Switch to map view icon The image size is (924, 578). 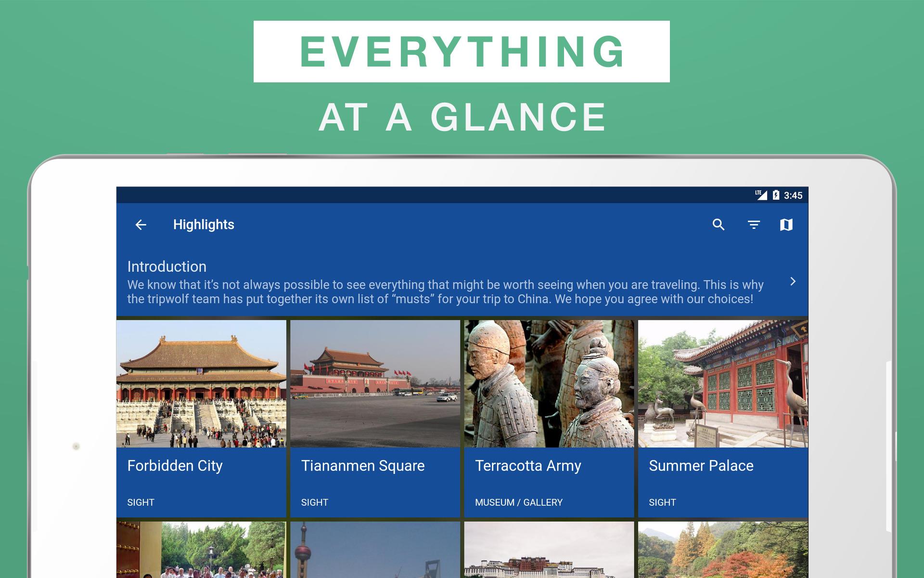pyautogui.click(x=786, y=224)
